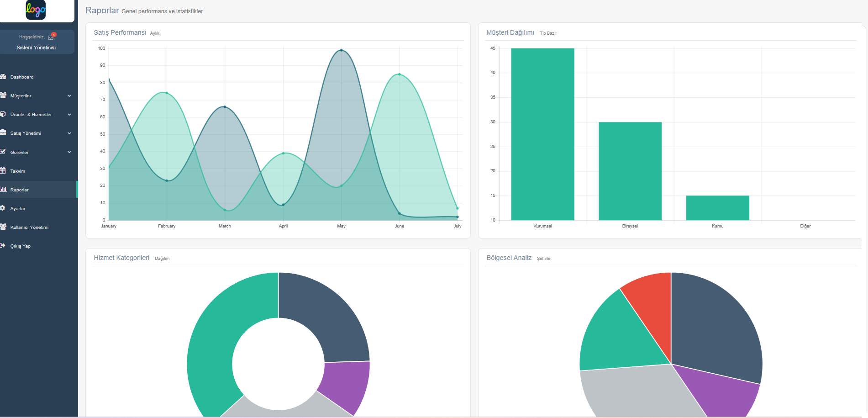Click the Raporlar bar chart icon

(x=3, y=190)
